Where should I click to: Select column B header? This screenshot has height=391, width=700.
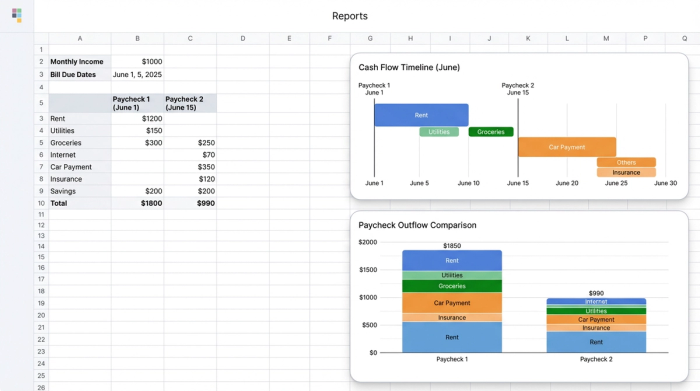tap(138, 38)
